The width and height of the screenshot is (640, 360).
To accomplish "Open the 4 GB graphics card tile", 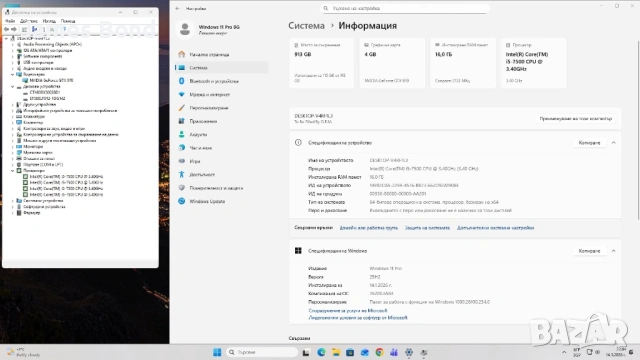I will [392, 63].
